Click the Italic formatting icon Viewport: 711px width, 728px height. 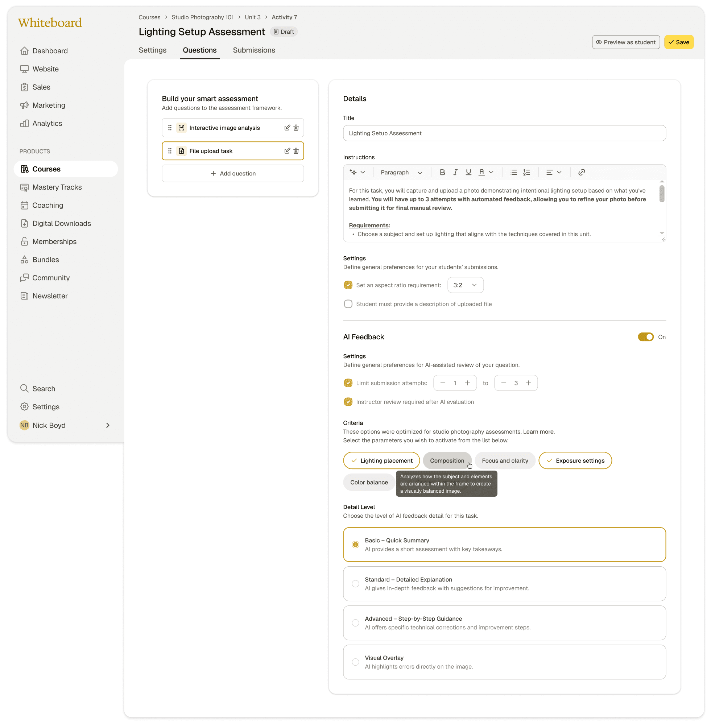pyautogui.click(x=455, y=173)
